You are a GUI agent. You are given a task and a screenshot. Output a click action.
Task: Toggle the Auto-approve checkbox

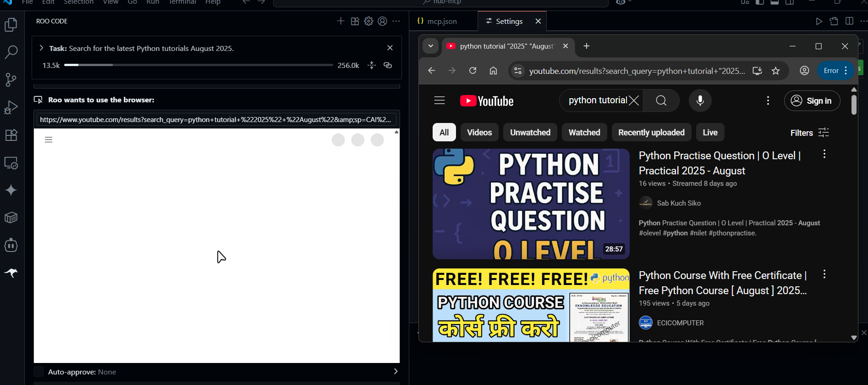(39, 372)
